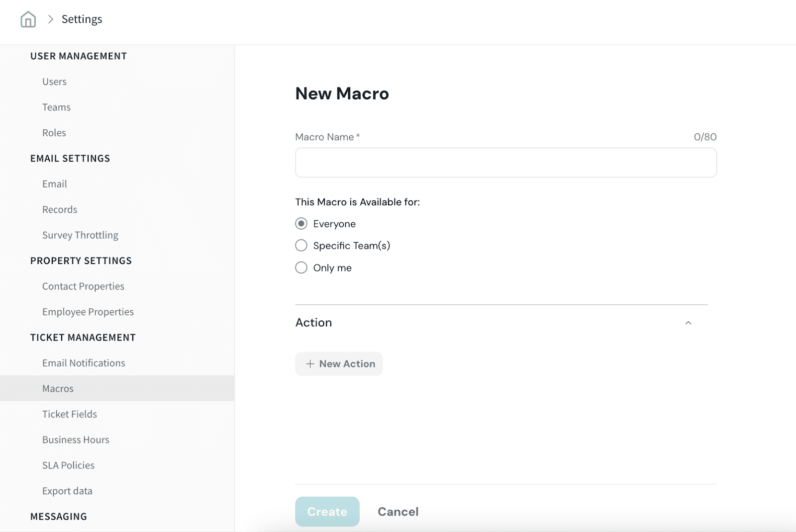This screenshot has height=532, width=796.
Task: Select the Everyone radio option
Action: 301,224
